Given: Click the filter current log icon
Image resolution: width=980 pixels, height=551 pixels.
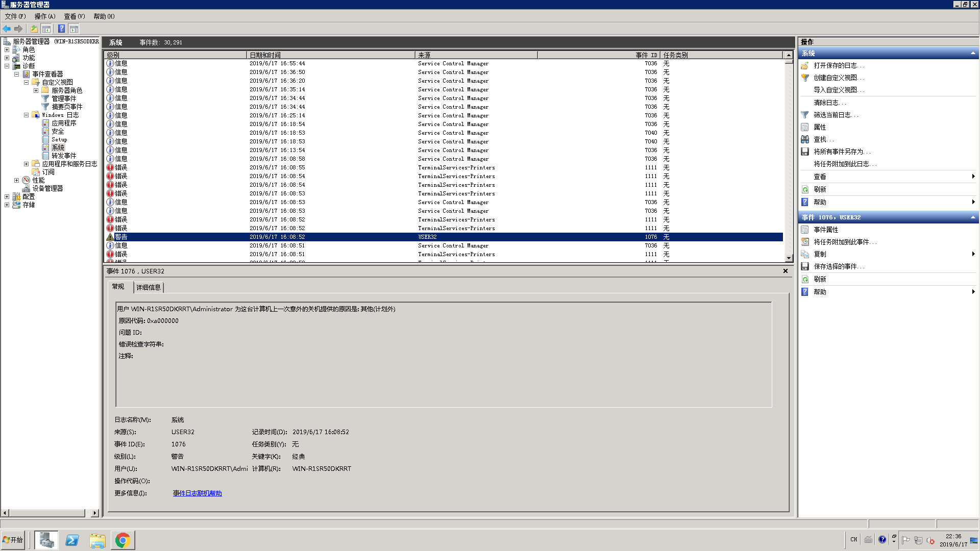Looking at the screenshot, I should point(805,115).
